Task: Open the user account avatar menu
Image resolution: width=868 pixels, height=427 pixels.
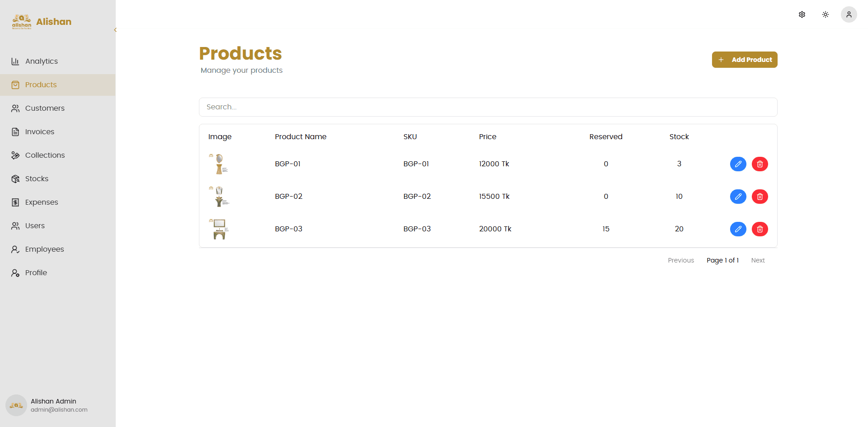Action: [849, 14]
